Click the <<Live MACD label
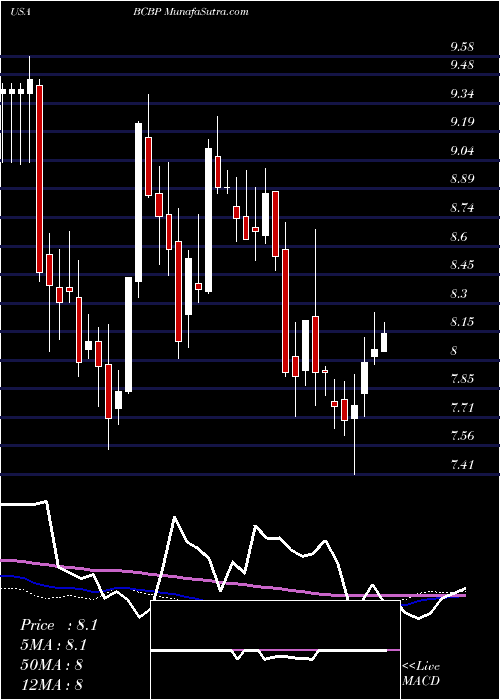This screenshot has height=700, width=500. (421, 674)
